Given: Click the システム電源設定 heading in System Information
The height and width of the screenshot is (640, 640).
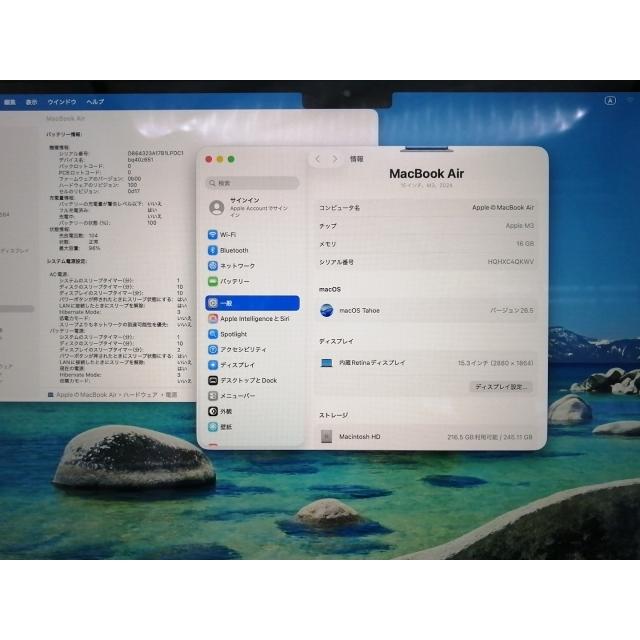Looking at the screenshot, I should 67,261.
